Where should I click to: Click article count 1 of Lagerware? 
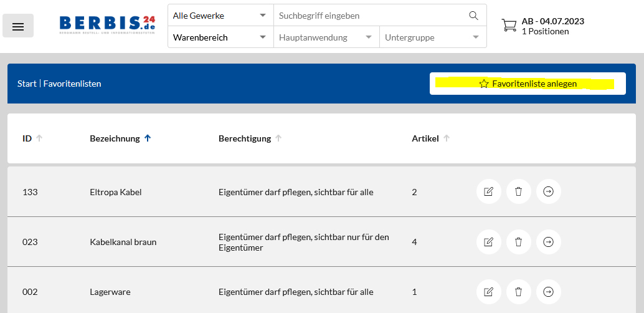coord(414,292)
